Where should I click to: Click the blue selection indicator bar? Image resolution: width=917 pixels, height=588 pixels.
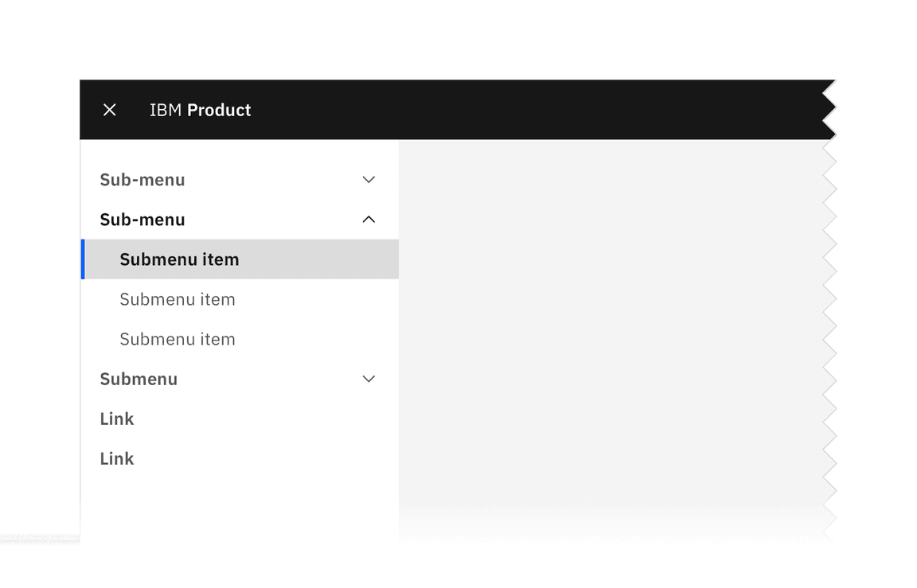tap(82, 259)
